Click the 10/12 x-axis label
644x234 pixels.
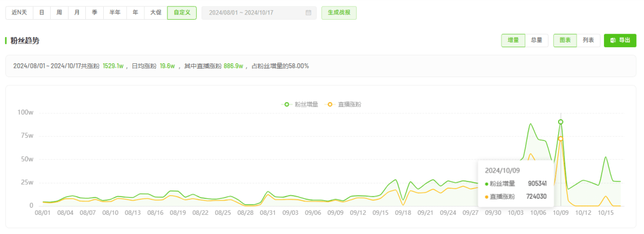pos(583,213)
